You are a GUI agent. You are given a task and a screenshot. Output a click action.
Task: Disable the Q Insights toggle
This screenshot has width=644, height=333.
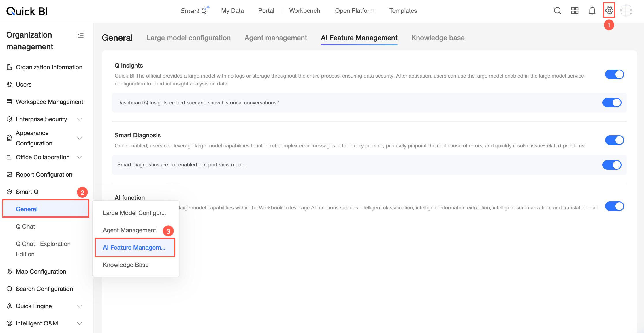tap(614, 74)
